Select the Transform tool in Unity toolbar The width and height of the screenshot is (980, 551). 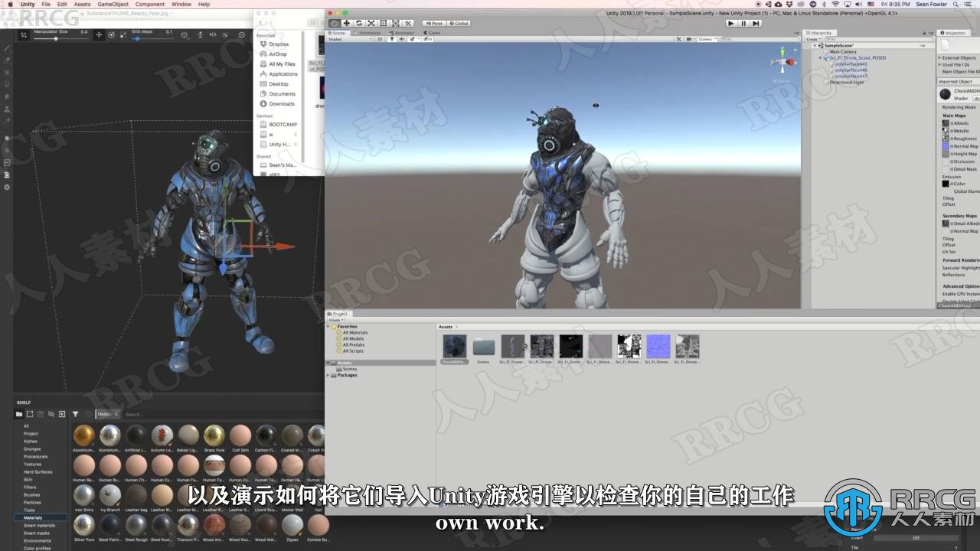point(396,23)
